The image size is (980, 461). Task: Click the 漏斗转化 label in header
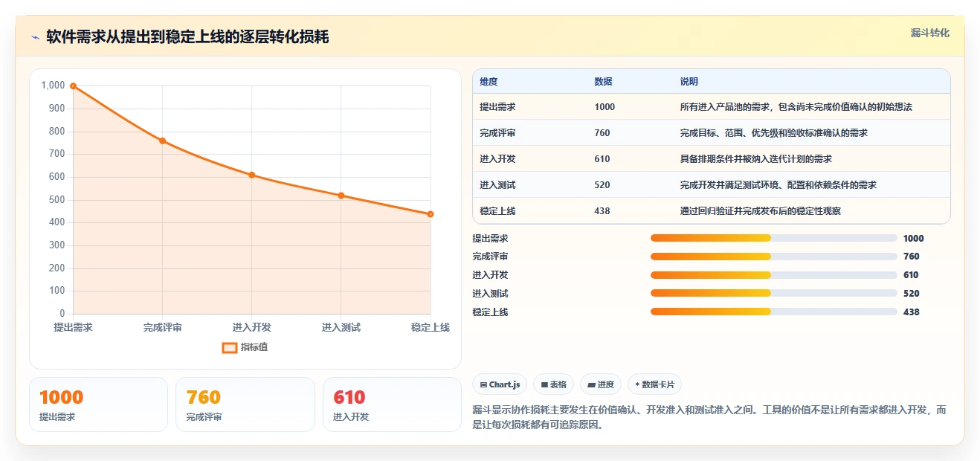click(930, 33)
